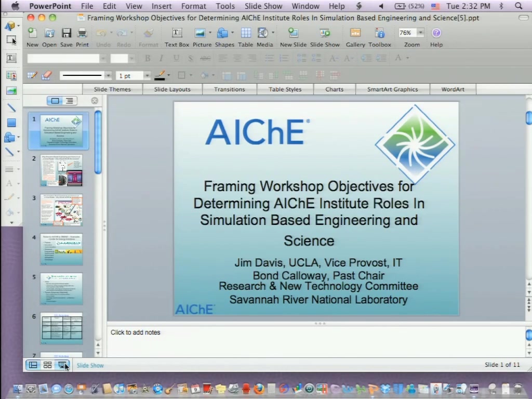532x399 pixels.
Task: Select the table Eraser tool
Action: (x=47, y=75)
